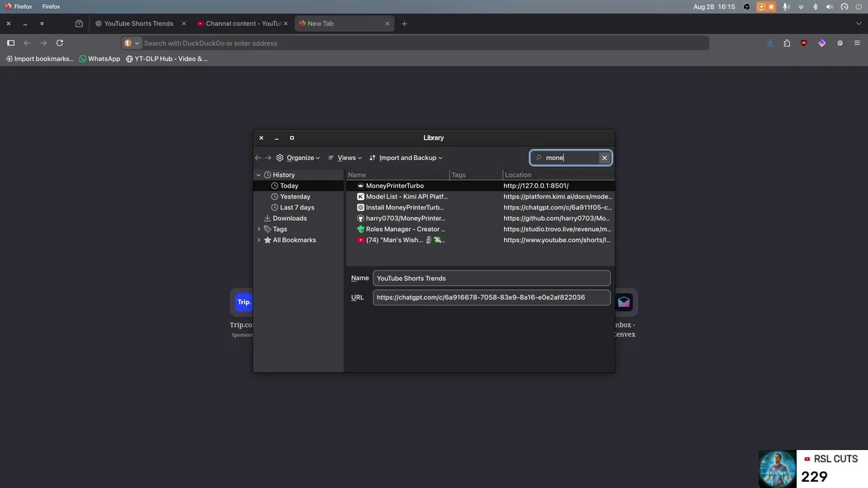
Task: Click the screen sharing indicator in top panel
Action: 761,7
